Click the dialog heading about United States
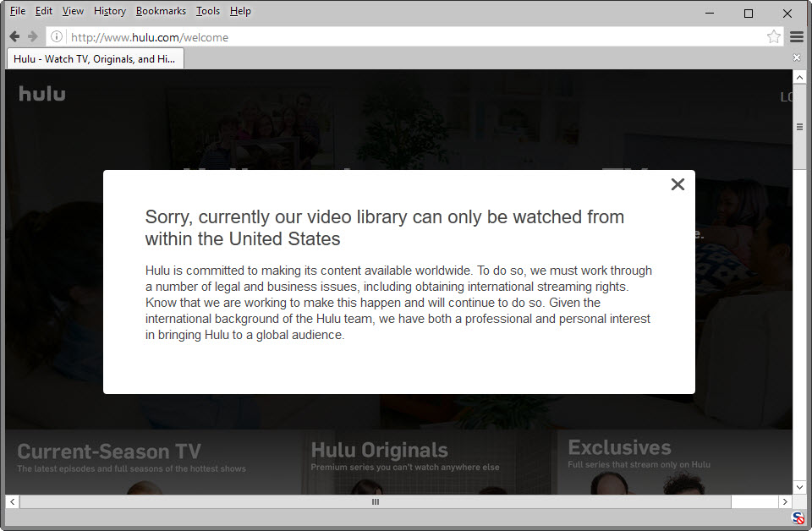Screen dimensions: 812x531 tap(384, 227)
